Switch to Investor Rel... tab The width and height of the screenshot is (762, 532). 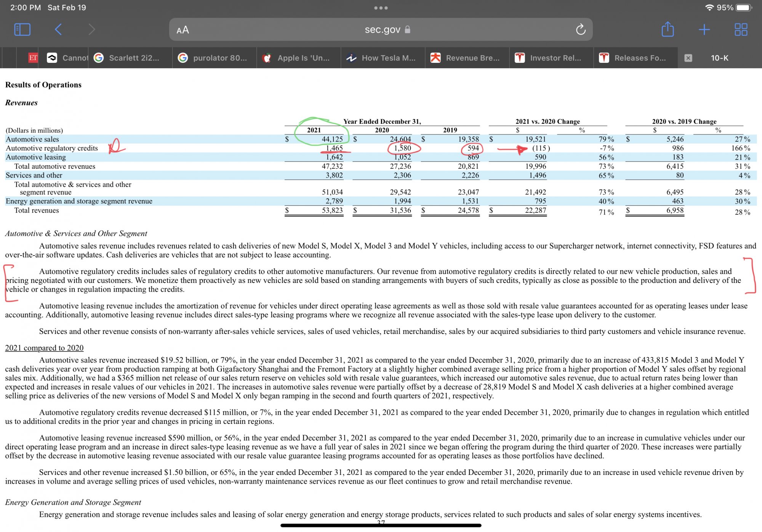(x=551, y=58)
